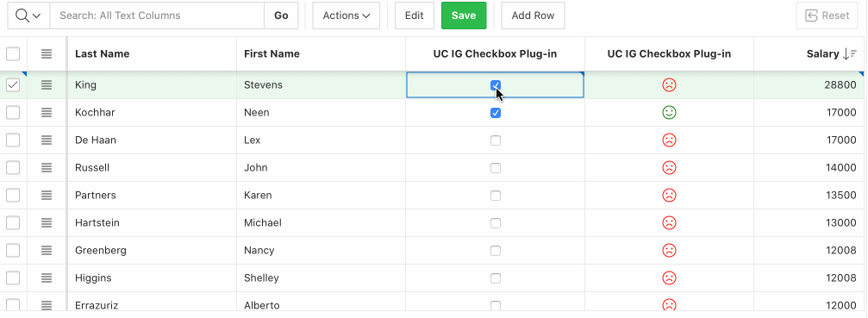Click the Salary descending sort icon
Viewport: 868px width, 318px height.
850,53
